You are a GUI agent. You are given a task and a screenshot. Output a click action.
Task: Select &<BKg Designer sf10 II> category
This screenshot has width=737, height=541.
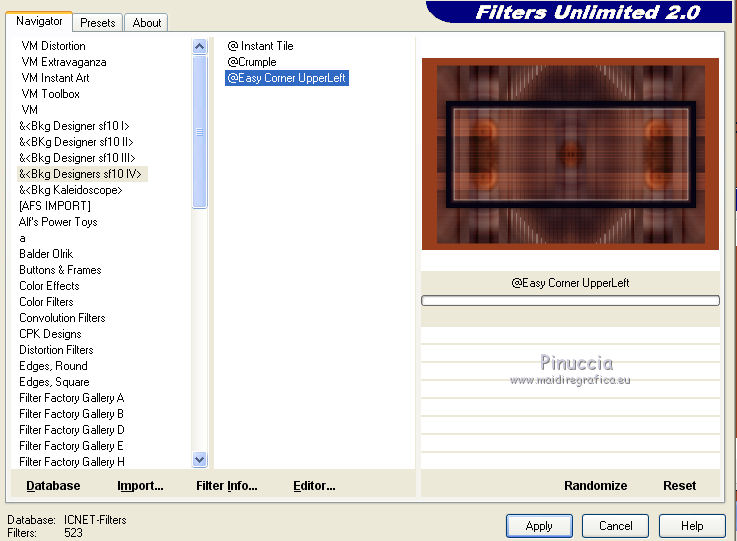coord(76,142)
